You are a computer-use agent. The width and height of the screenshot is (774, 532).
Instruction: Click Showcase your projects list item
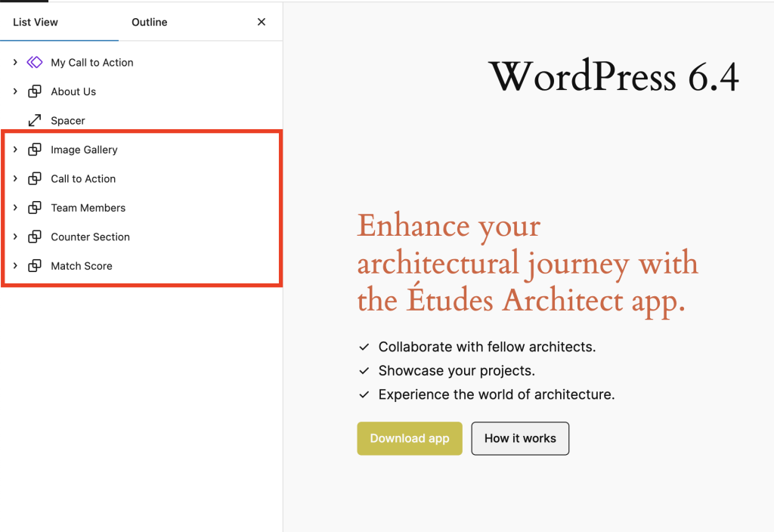(x=457, y=370)
